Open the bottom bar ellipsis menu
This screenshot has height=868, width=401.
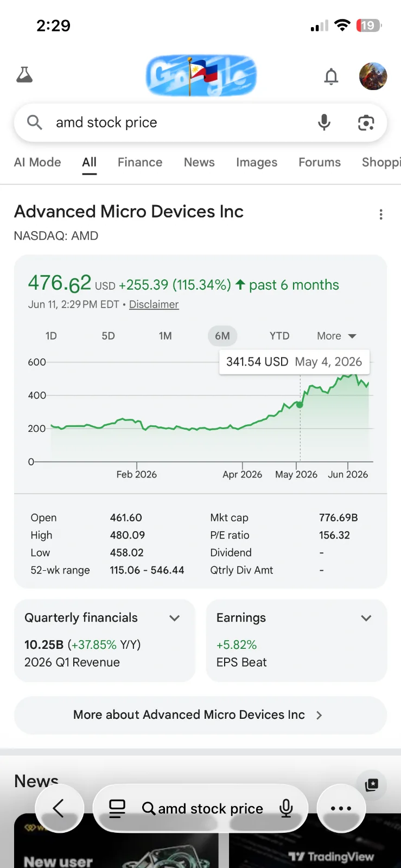341,808
